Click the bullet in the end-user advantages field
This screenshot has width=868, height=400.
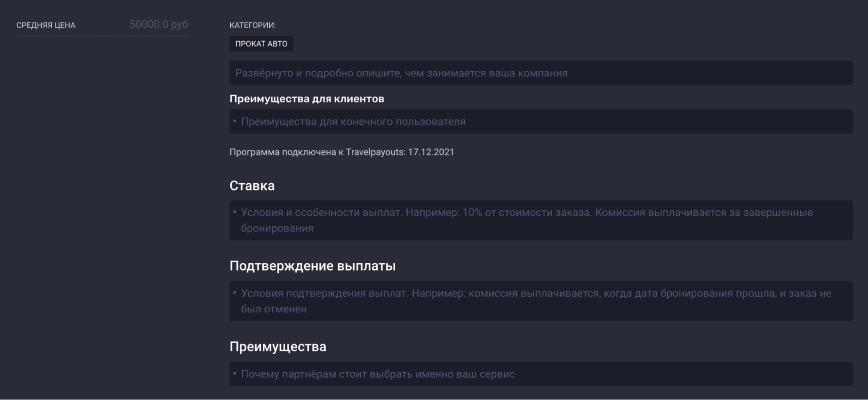pyautogui.click(x=235, y=121)
